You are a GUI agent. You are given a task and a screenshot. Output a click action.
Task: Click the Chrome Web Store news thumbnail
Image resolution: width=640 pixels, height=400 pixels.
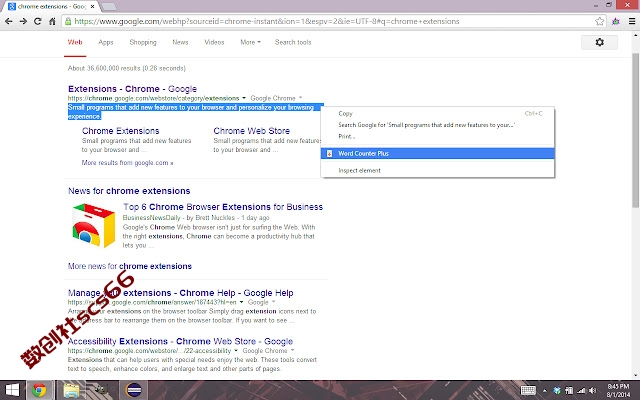[93, 225]
